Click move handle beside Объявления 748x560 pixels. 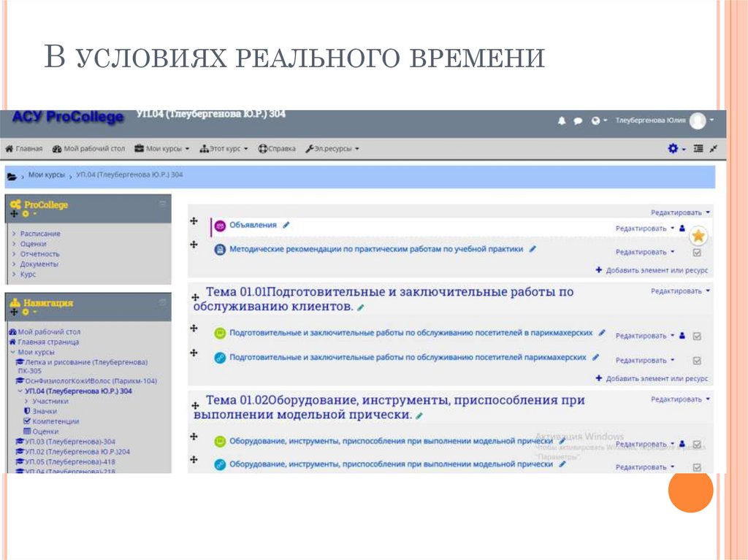(x=194, y=220)
